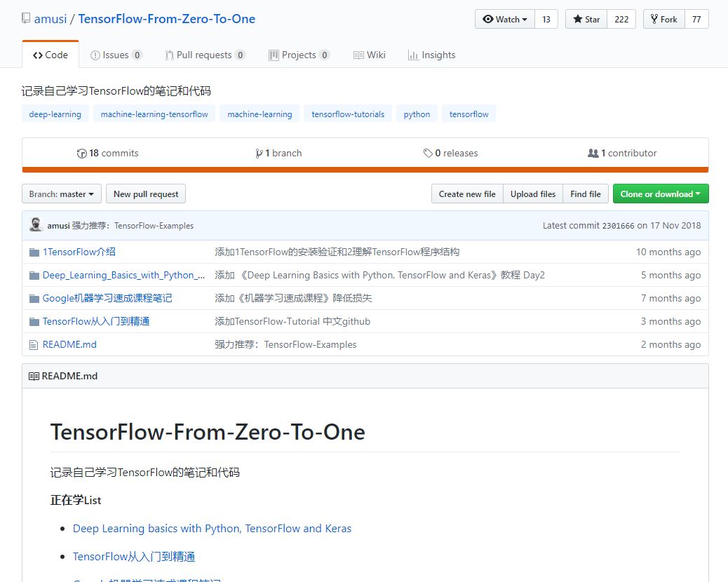Image resolution: width=728 pixels, height=582 pixels.
Task: Click Find file button
Action: (586, 194)
